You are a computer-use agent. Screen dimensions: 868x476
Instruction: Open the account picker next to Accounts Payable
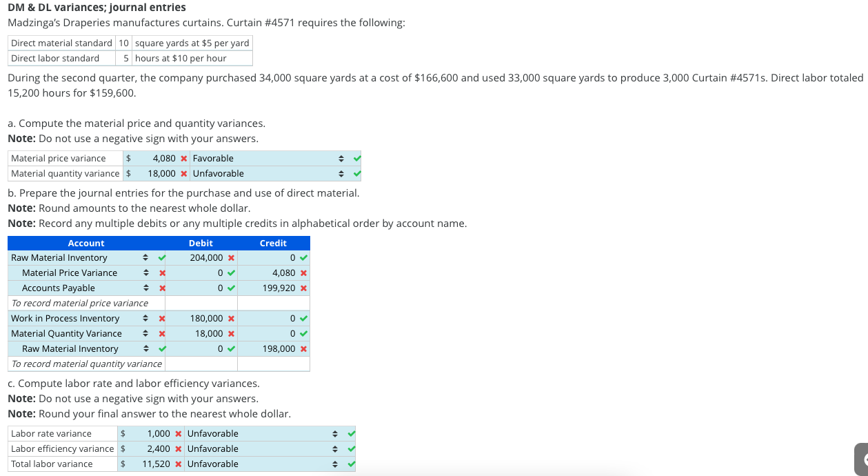pos(145,288)
